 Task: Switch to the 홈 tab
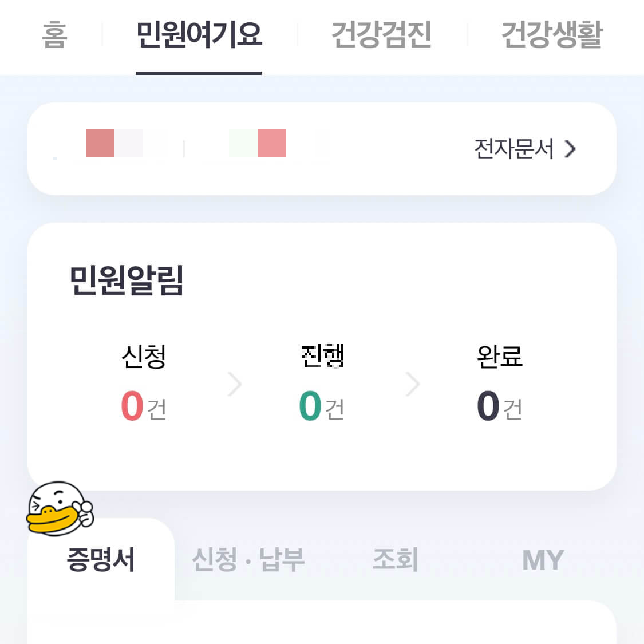(53, 35)
